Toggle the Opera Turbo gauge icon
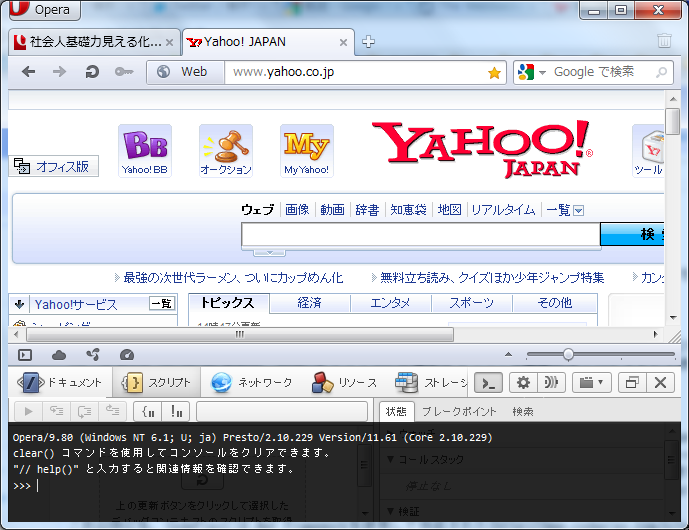 [127, 355]
